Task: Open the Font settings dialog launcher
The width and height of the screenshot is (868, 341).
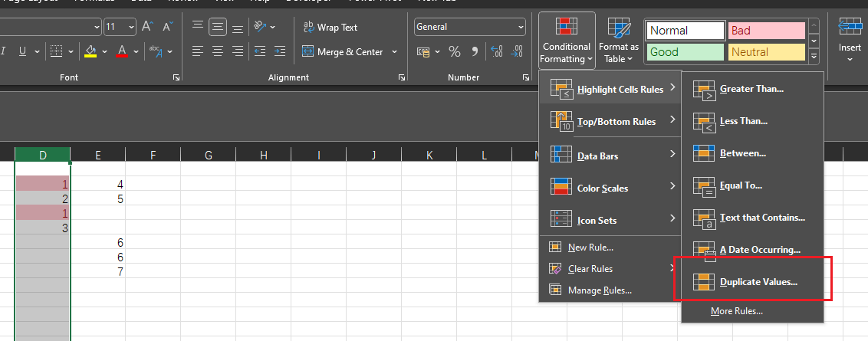Action: point(176,78)
